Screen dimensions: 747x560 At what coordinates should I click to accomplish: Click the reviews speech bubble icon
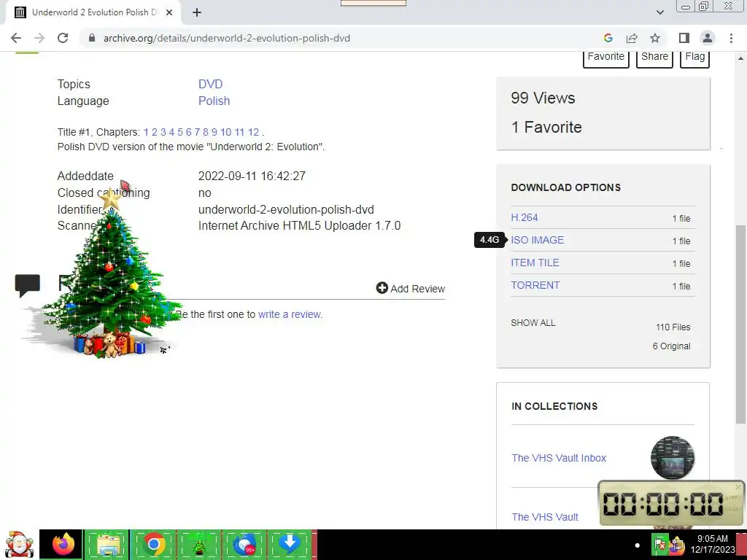tap(27, 285)
